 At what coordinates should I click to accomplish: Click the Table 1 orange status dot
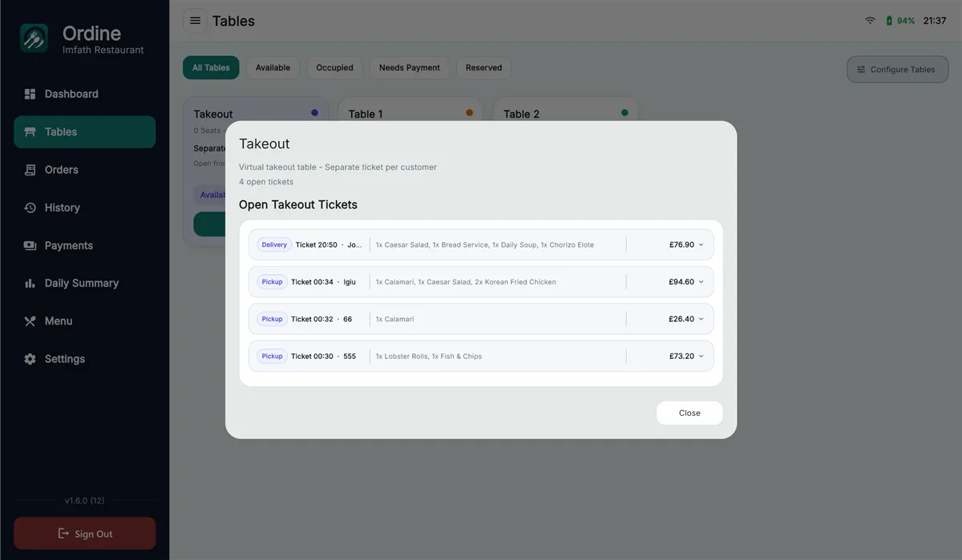pyautogui.click(x=470, y=113)
